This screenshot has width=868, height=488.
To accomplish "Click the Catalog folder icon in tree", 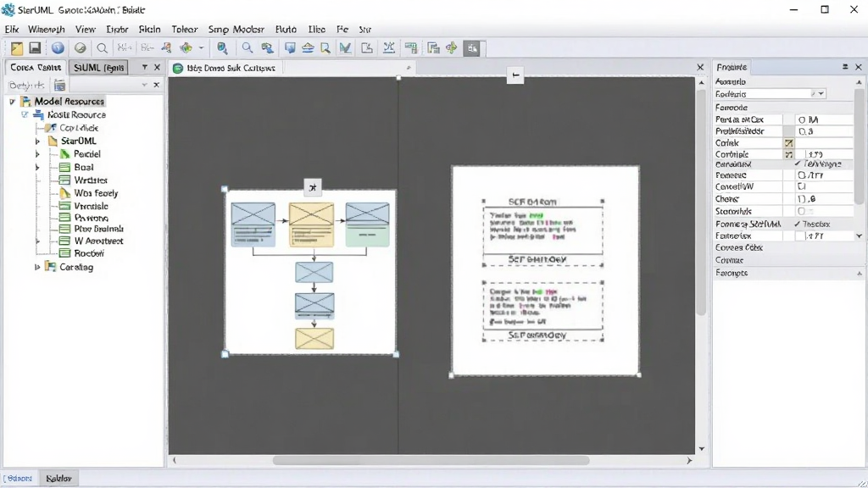I will [51, 267].
